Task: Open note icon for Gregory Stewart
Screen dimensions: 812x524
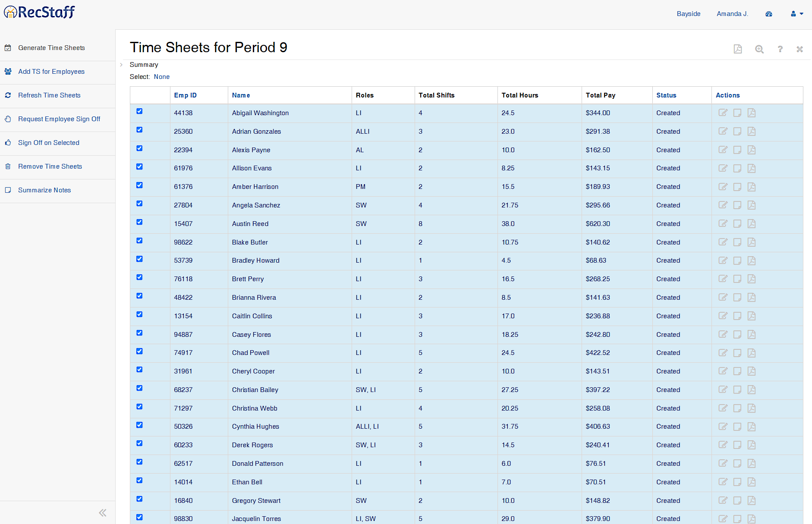Action: tap(737, 500)
